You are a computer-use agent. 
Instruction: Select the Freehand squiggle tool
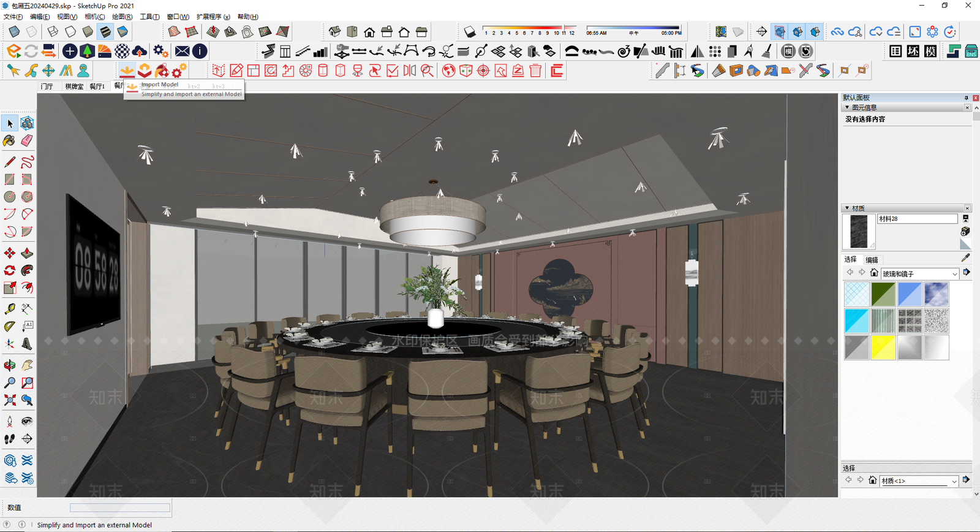click(27, 162)
